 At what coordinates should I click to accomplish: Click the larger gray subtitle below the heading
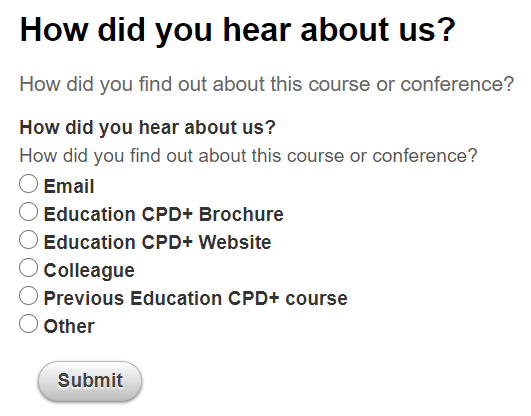click(267, 84)
